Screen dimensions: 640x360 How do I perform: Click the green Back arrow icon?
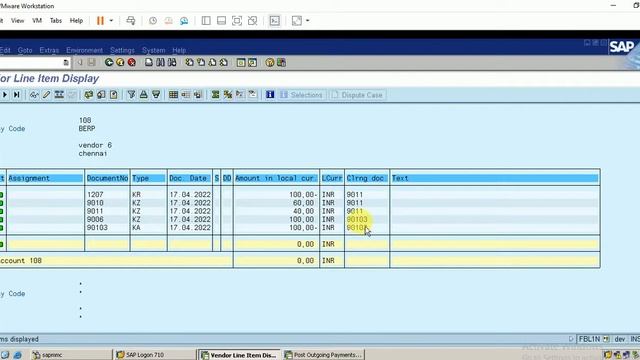point(109,62)
